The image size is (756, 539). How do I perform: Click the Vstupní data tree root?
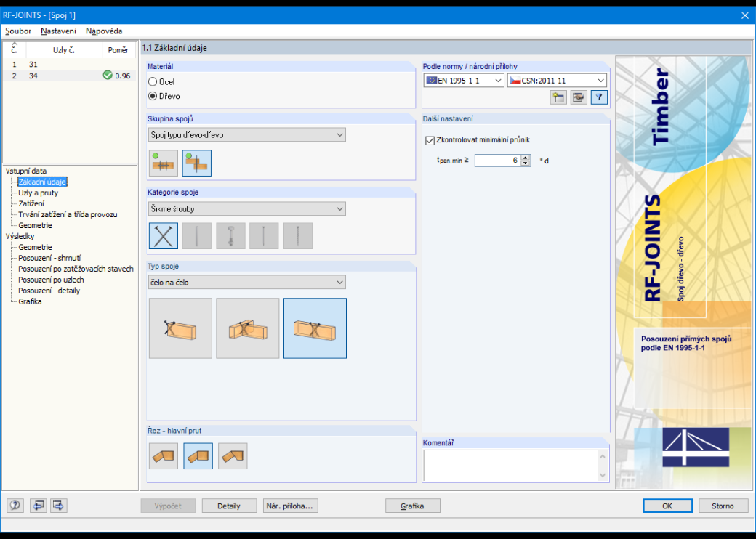26,171
